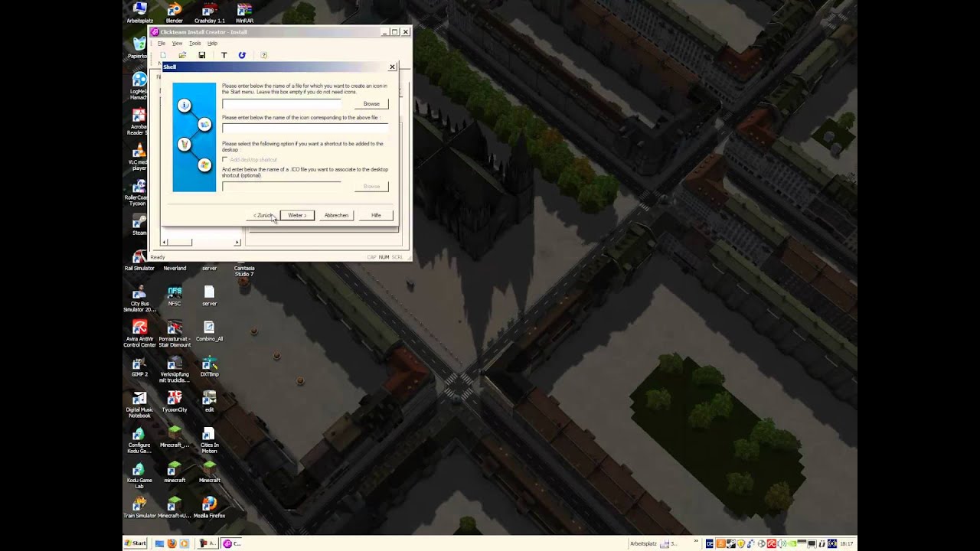
Task: Tick the Add desktop shortcut checkbox
Action: pos(224,159)
